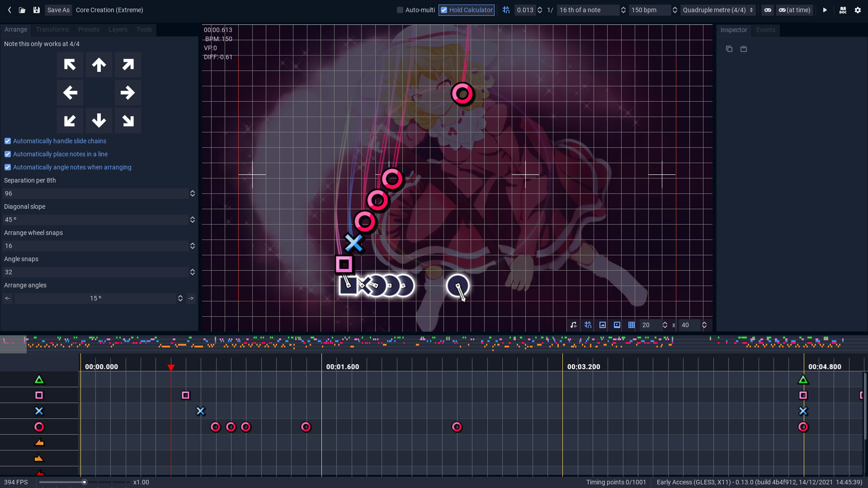Click the playtest '(at time)' button
This screenshot has width=868, height=488.
coord(794,10)
